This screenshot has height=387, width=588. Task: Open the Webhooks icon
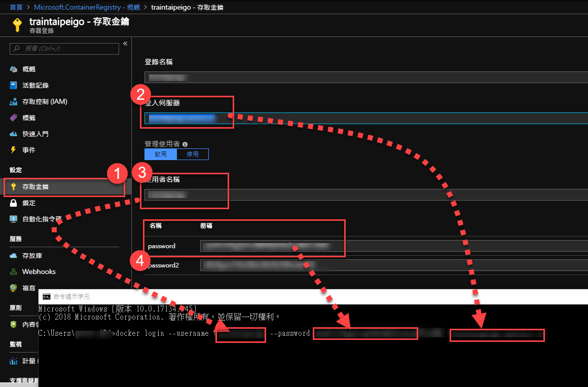tap(14, 272)
